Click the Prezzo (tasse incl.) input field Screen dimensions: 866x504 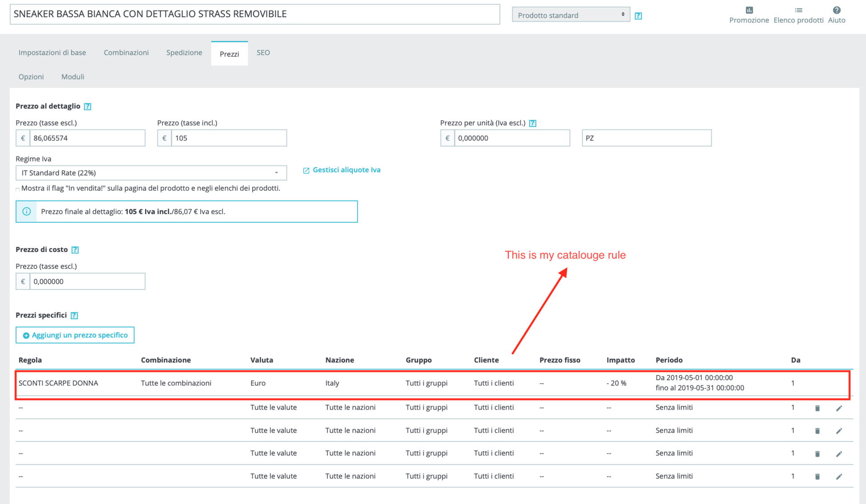(x=228, y=138)
